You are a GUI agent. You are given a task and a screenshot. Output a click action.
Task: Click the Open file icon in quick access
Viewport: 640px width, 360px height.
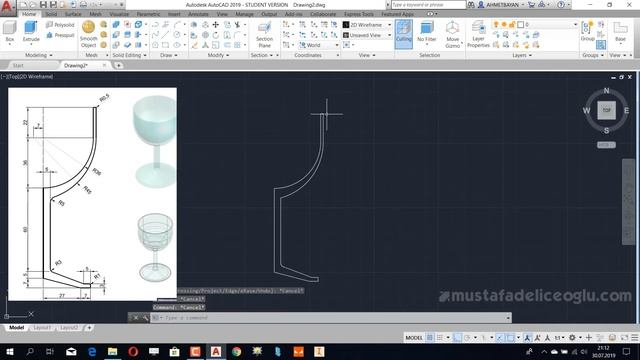point(33,4)
